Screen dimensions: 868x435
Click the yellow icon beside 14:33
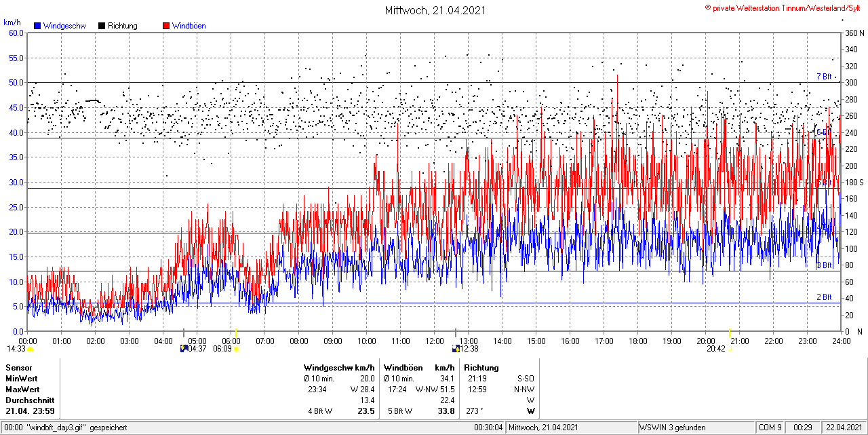click(x=30, y=349)
